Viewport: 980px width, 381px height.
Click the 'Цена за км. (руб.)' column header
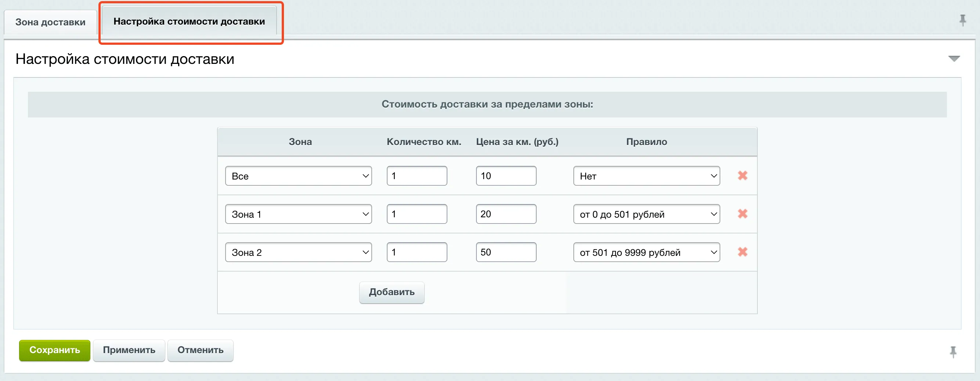(517, 142)
